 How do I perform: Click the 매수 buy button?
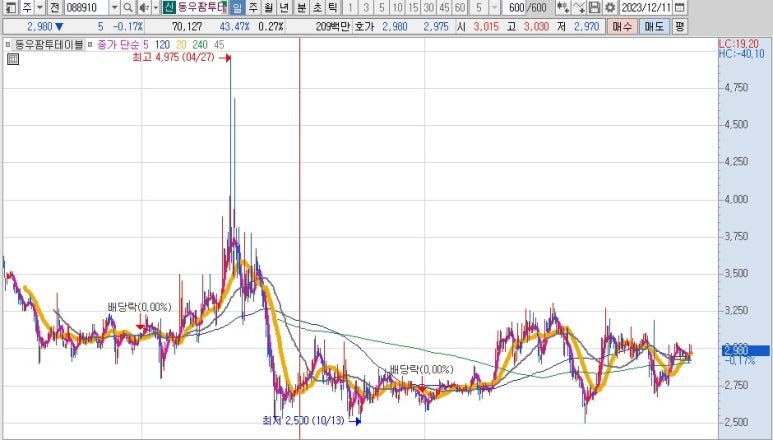pos(621,27)
